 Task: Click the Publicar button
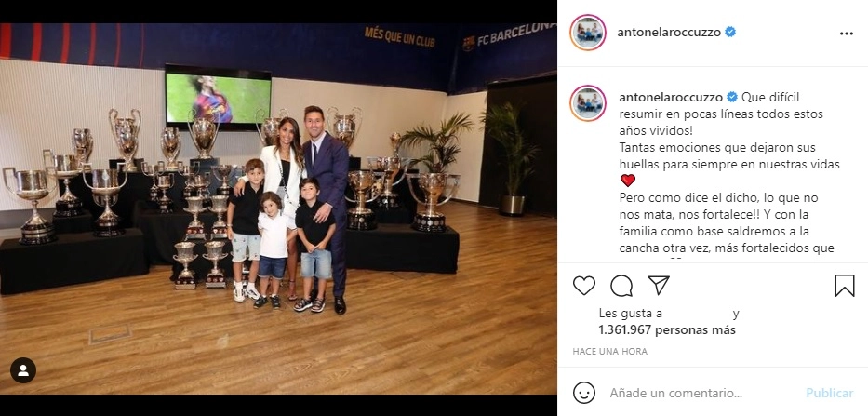click(829, 394)
